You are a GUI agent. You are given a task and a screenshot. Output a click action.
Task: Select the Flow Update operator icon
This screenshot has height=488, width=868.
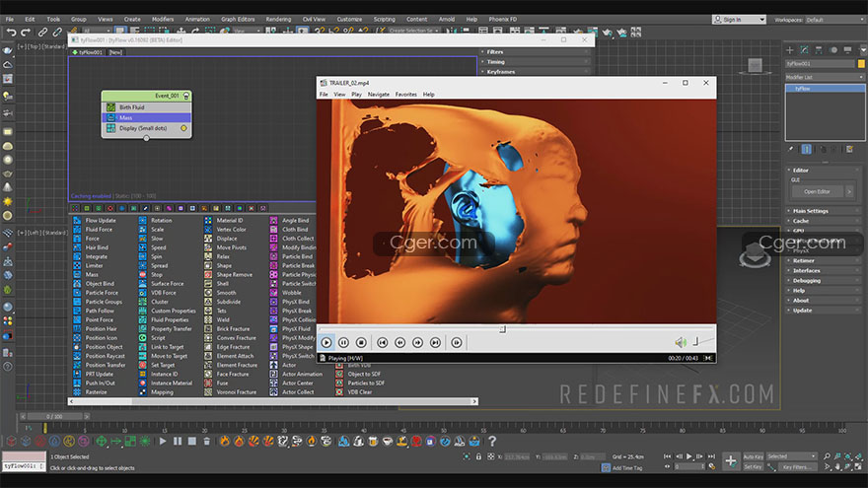[77, 220]
